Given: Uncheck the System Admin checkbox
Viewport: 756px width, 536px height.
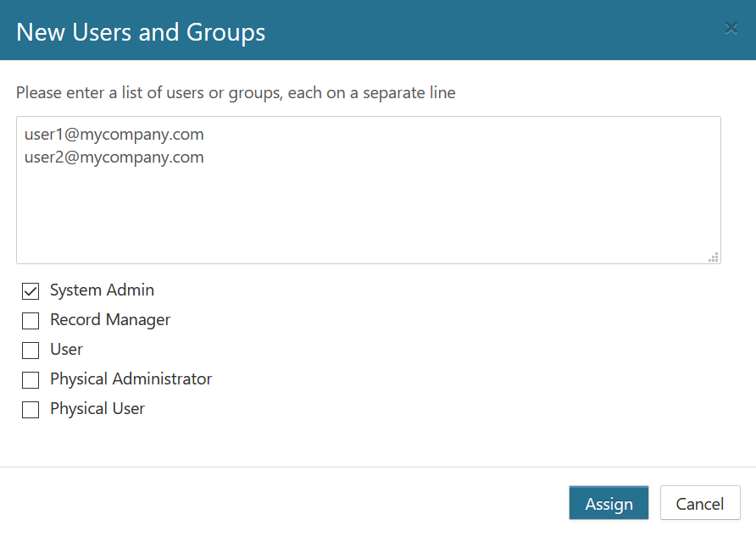Looking at the screenshot, I should coord(31,291).
